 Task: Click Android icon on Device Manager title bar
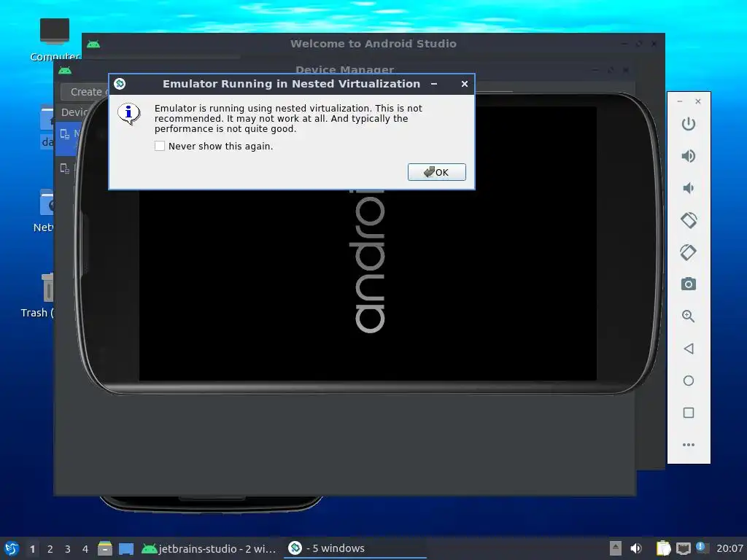click(65, 71)
